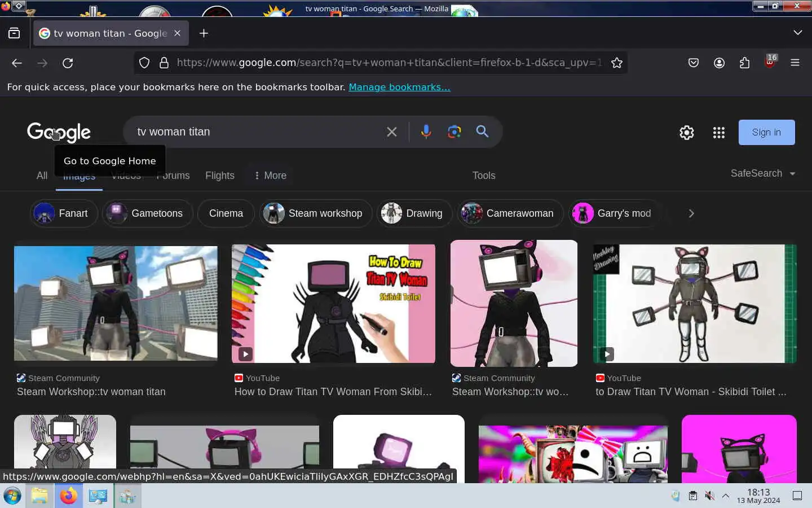Image resolution: width=812 pixels, height=508 pixels.
Task: Click the magnifying glass search button
Action: [x=482, y=132]
